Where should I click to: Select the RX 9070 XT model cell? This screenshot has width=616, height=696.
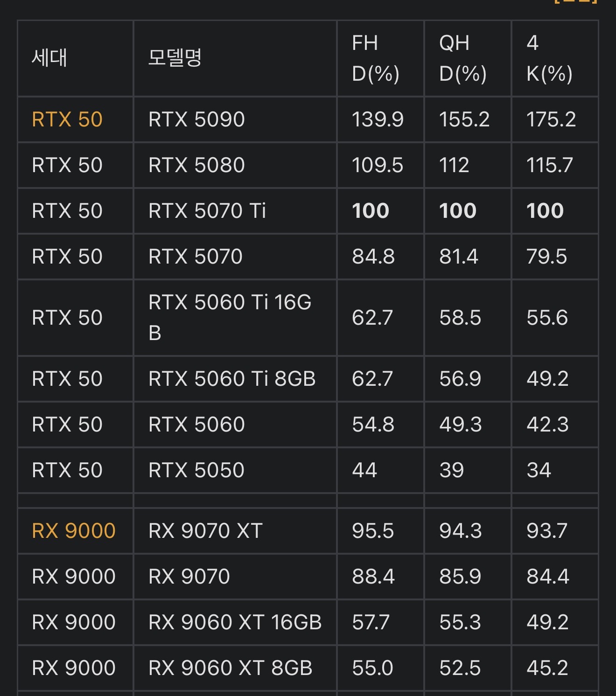coord(205,531)
